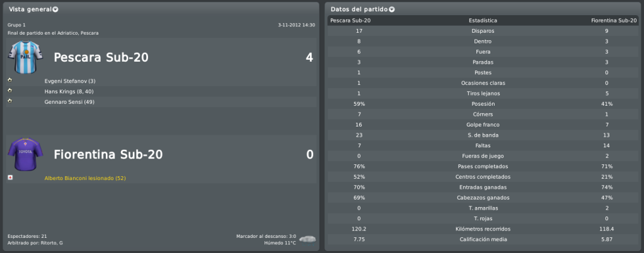
Task: Select the Calificación media row
Action: click(483, 239)
